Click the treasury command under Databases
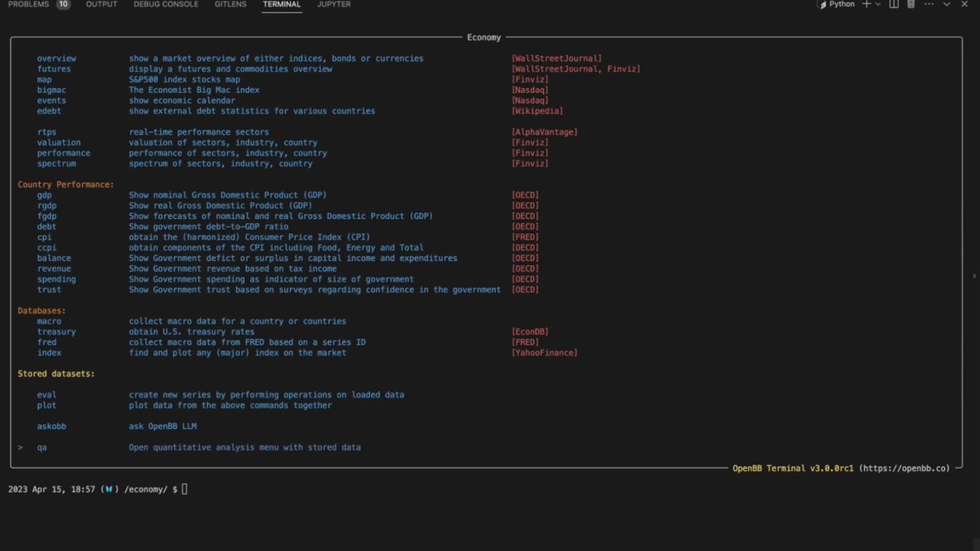980x551 pixels. click(56, 331)
